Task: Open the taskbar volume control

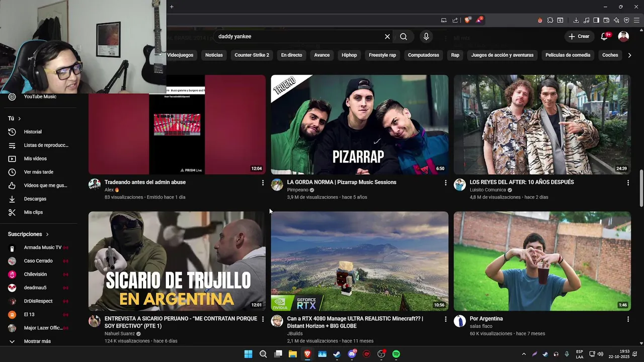Action: pyautogui.click(x=601, y=354)
